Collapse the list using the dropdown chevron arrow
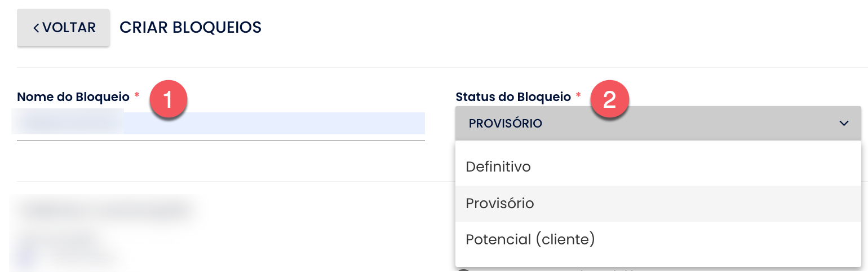Viewport: 868px width, 272px height. 844,123
